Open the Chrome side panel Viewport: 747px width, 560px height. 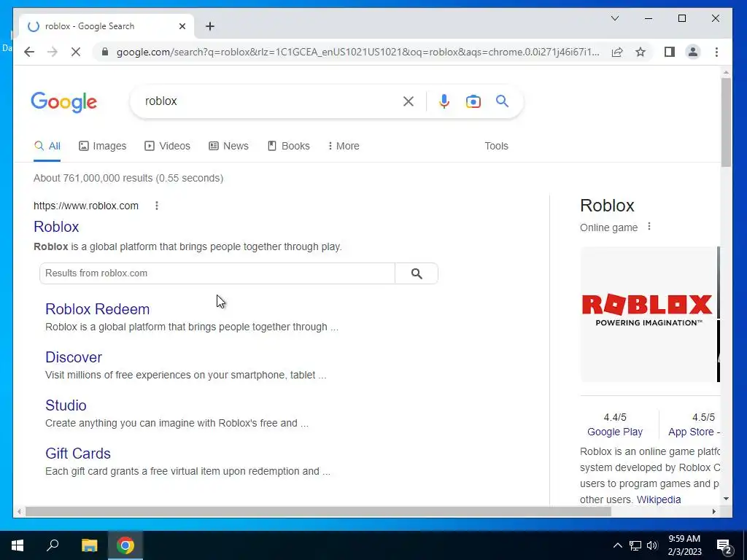pos(670,52)
